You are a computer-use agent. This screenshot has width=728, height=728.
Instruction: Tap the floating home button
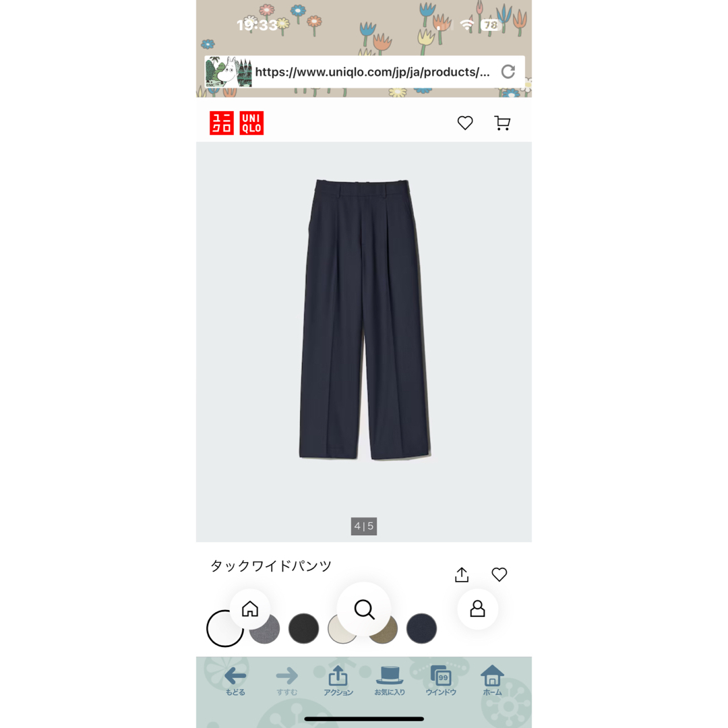(x=250, y=609)
